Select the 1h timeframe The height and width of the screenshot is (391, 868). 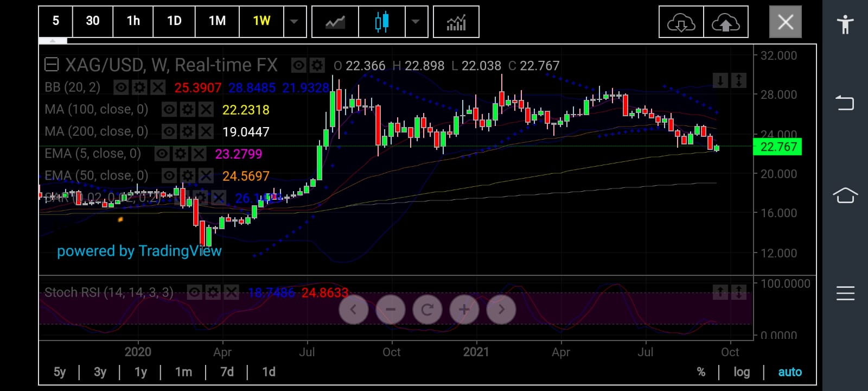(133, 22)
